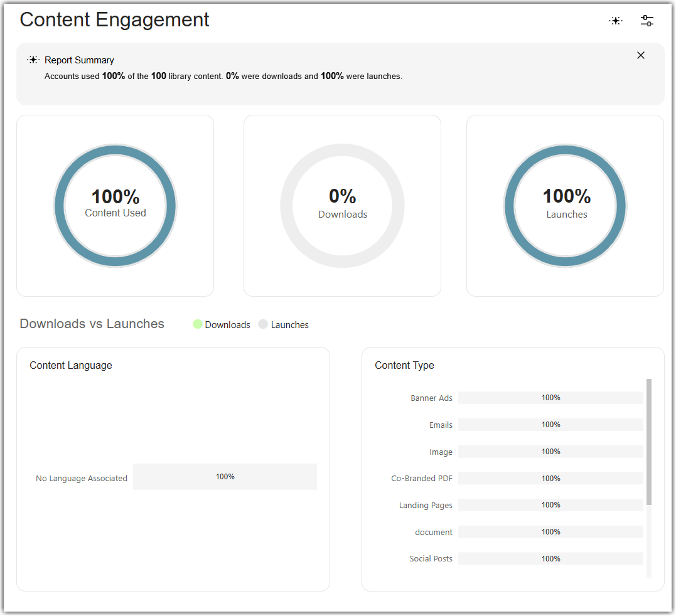The height and width of the screenshot is (616, 676).
Task: Click the Image content type bar
Action: (x=550, y=452)
